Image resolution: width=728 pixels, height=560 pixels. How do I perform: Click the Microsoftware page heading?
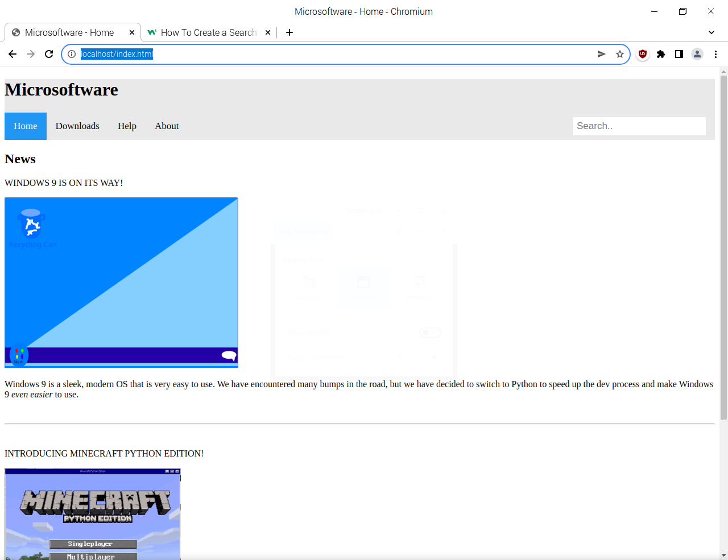click(61, 90)
